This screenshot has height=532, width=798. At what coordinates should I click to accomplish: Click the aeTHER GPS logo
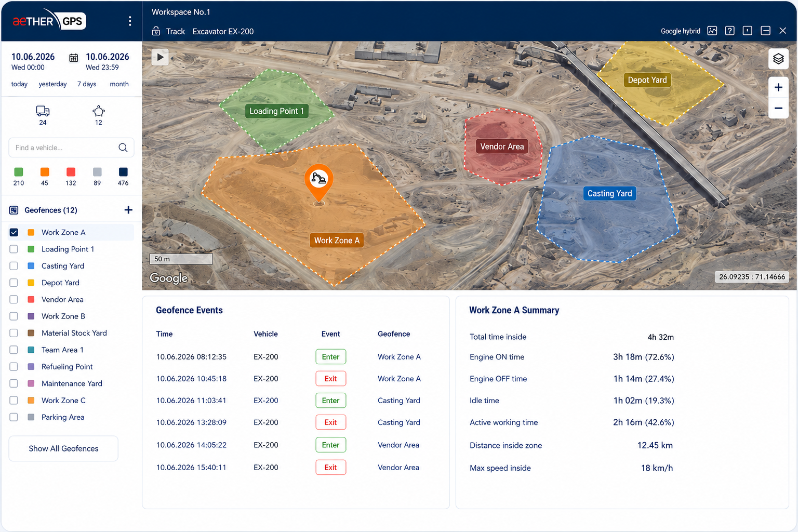click(49, 21)
